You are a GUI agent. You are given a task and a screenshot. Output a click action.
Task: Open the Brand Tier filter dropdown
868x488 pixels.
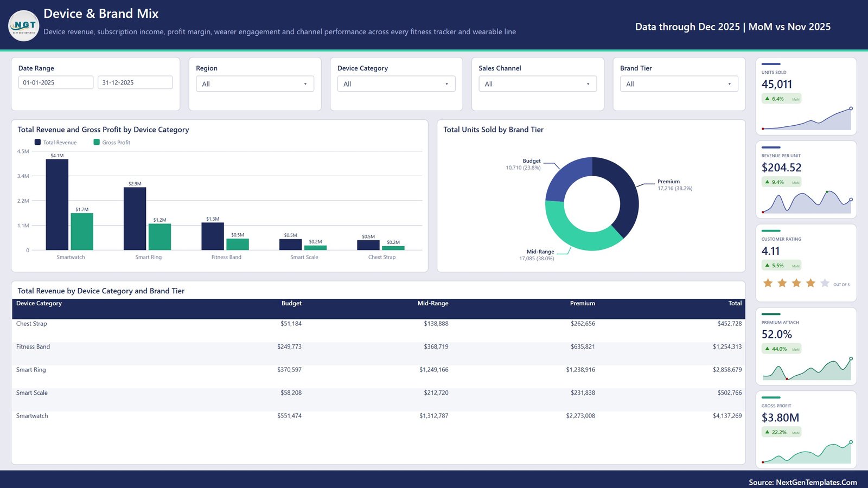[679, 84]
